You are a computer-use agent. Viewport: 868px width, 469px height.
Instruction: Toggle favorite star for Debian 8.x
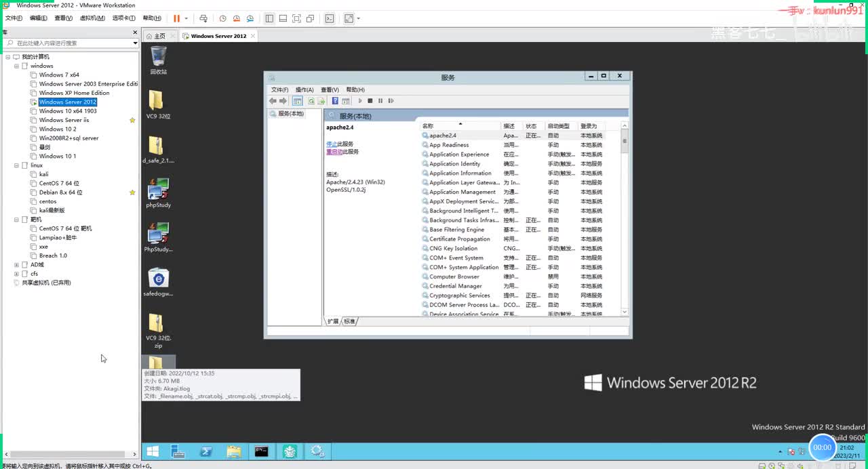pos(132,192)
